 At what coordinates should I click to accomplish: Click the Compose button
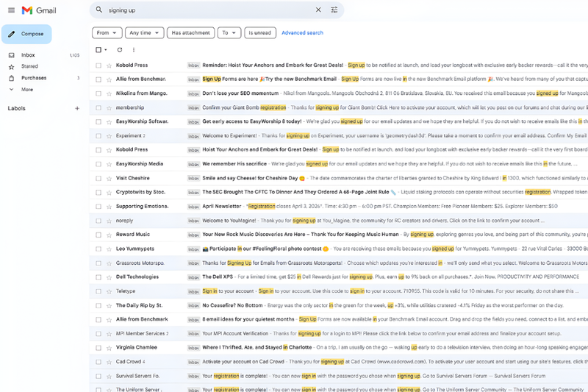coord(26,34)
